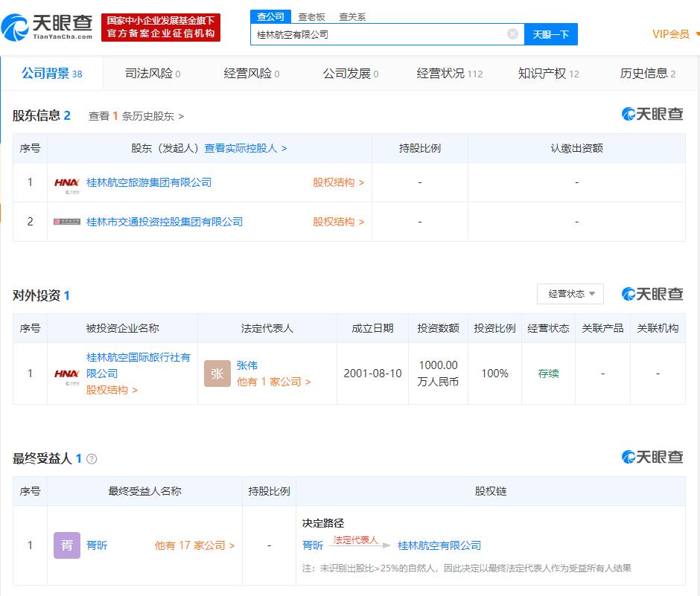The height and width of the screenshot is (596, 700).
Task: Click the 2001-08-10 establishment date cell
Action: (x=373, y=374)
